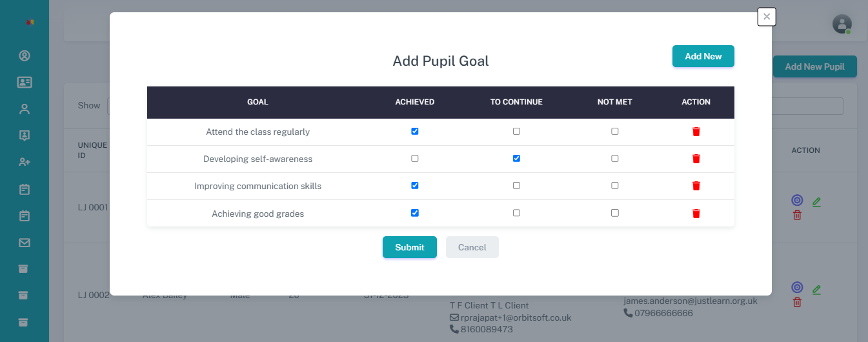Click the ID card icon in sidebar
The width and height of the screenshot is (868, 342).
point(25,82)
